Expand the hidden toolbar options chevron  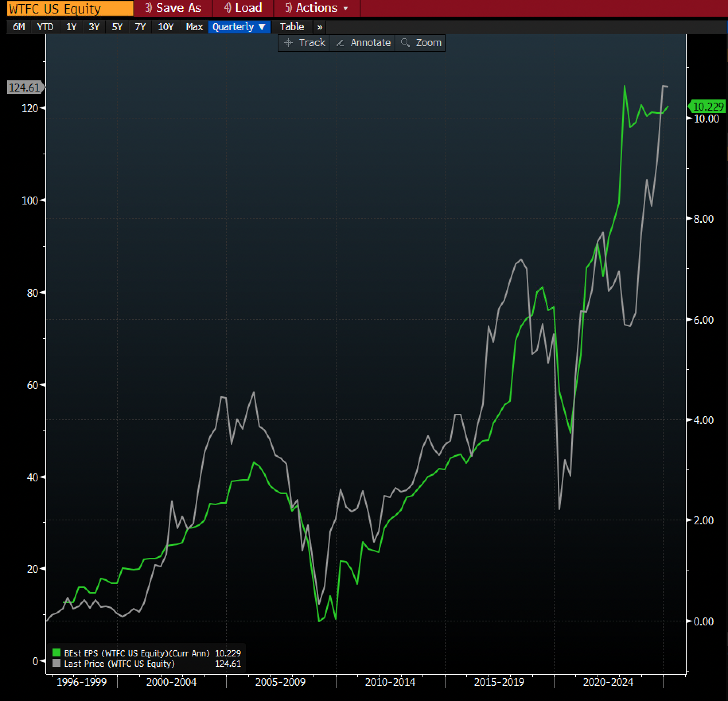click(x=319, y=27)
